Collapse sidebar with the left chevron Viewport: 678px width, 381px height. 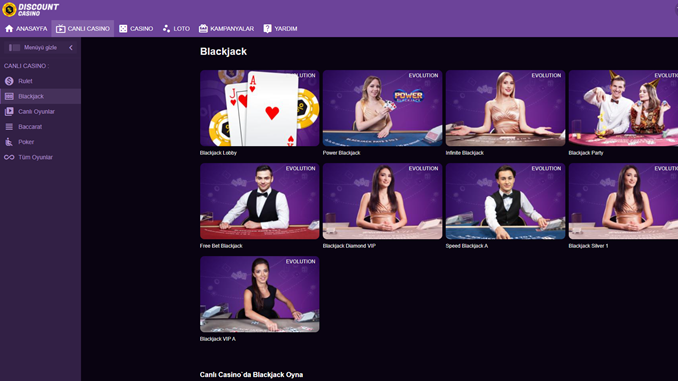click(71, 48)
